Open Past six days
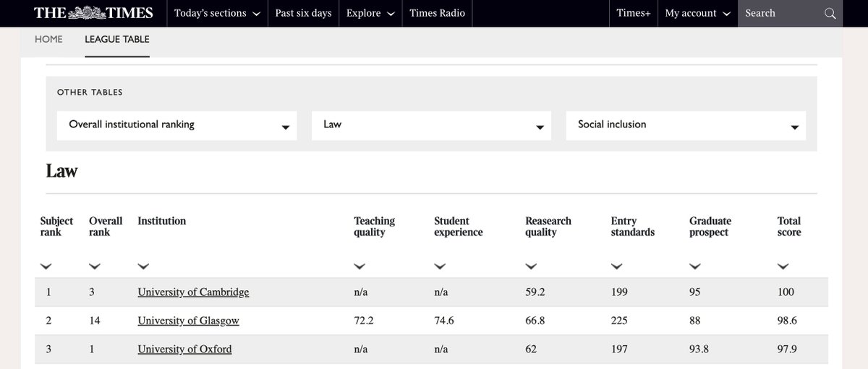 tap(303, 13)
